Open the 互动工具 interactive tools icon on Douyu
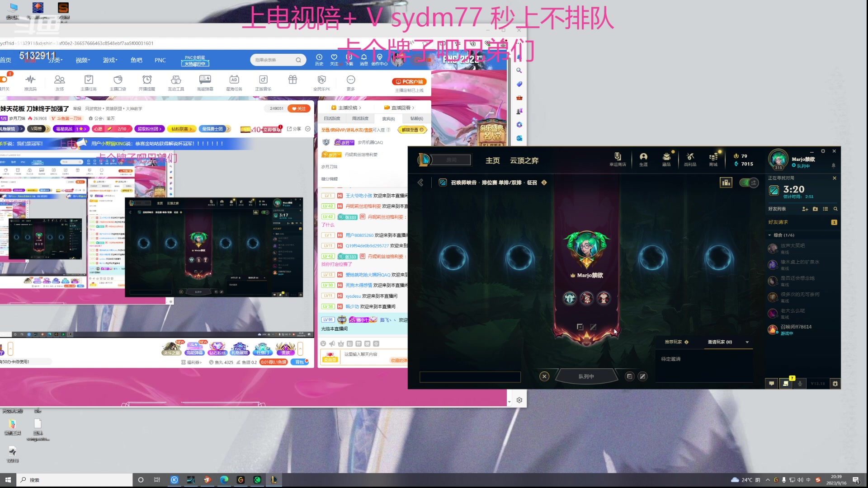The image size is (868, 488). click(x=176, y=83)
